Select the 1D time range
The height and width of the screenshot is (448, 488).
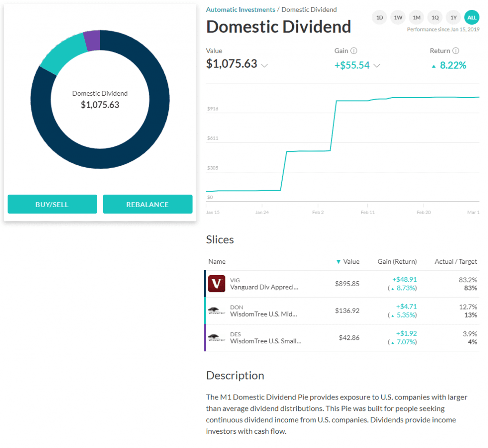tap(379, 18)
